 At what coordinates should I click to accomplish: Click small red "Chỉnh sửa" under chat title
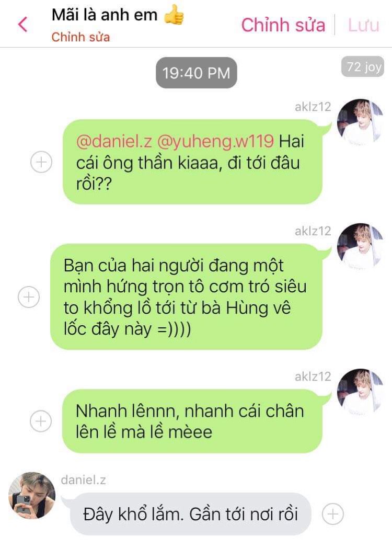coord(80,37)
